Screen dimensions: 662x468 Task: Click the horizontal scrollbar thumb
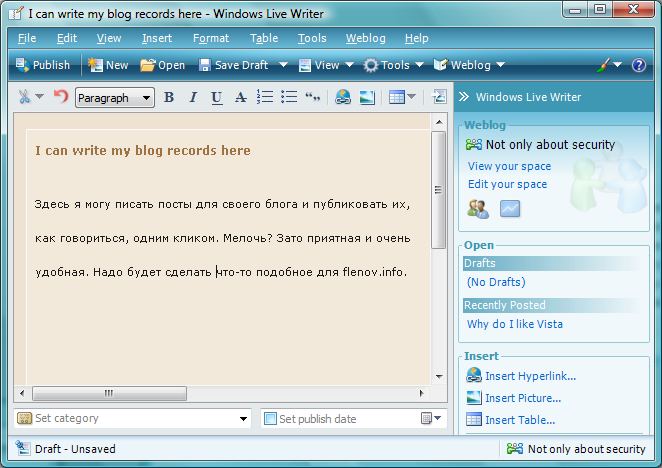[x=109, y=393]
